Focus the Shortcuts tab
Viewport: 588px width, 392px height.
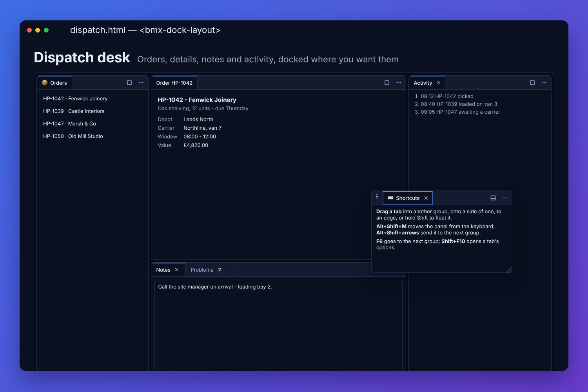[408, 198]
